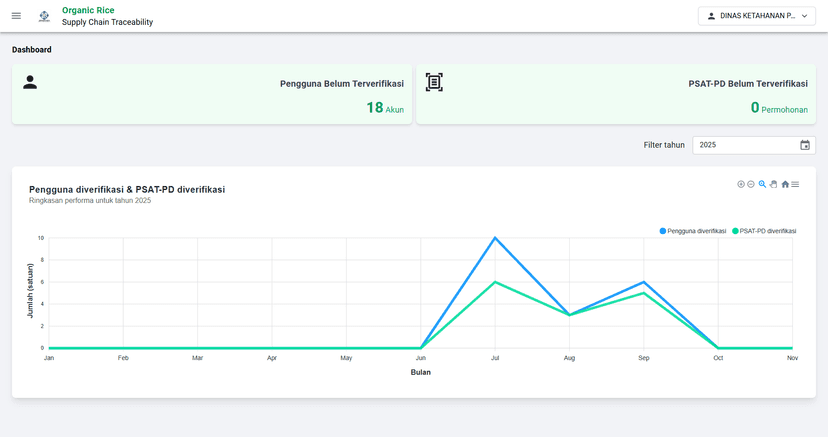Click the chart zoom in icon
This screenshot has height=437, width=828.
pos(741,184)
